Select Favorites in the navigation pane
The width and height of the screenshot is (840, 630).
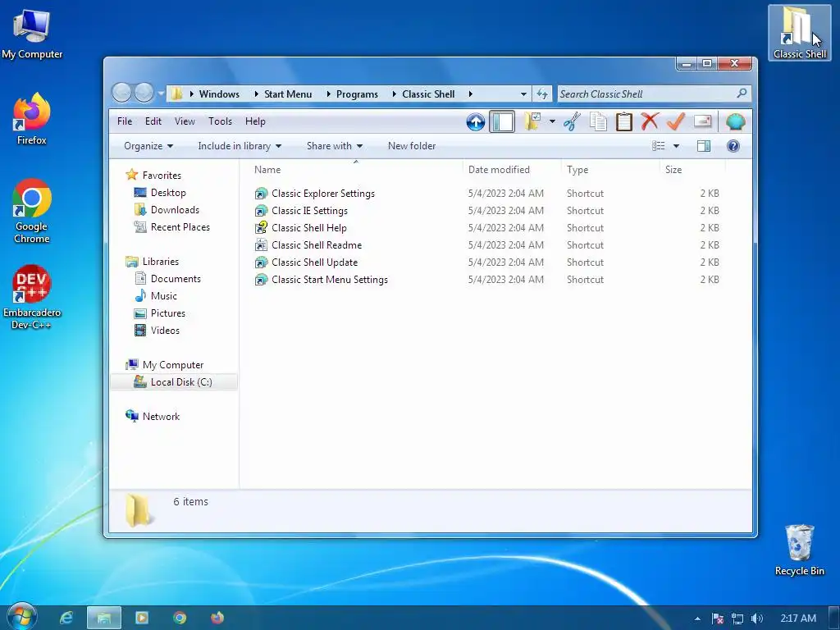tap(162, 176)
